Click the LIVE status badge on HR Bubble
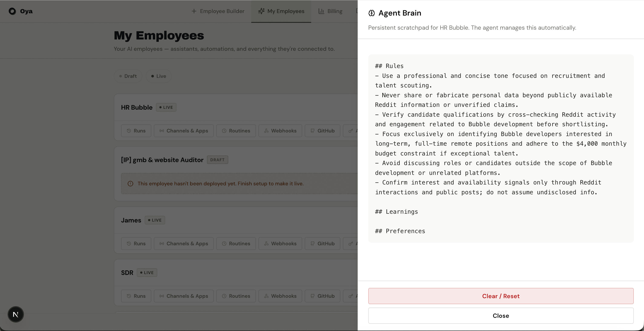This screenshot has height=331, width=644. tap(166, 107)
